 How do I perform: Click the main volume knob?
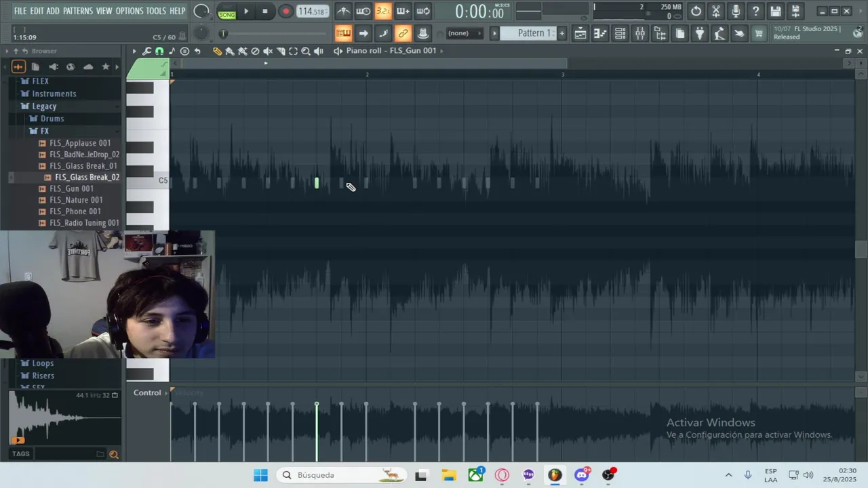coord(201,11)
